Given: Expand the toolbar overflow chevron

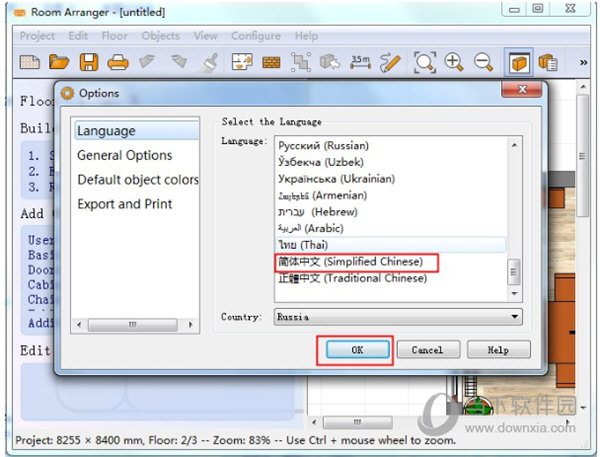Looking at the screenshot, I should (x=583, y=63).
